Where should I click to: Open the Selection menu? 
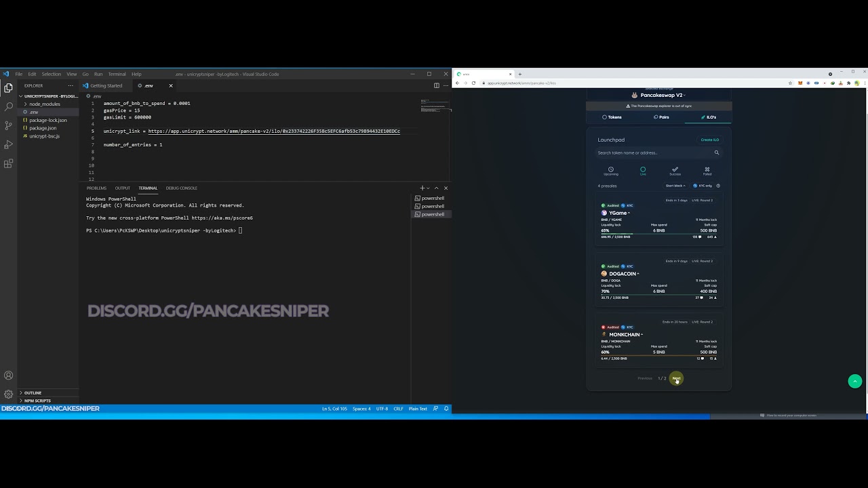[x=52, y=74]
